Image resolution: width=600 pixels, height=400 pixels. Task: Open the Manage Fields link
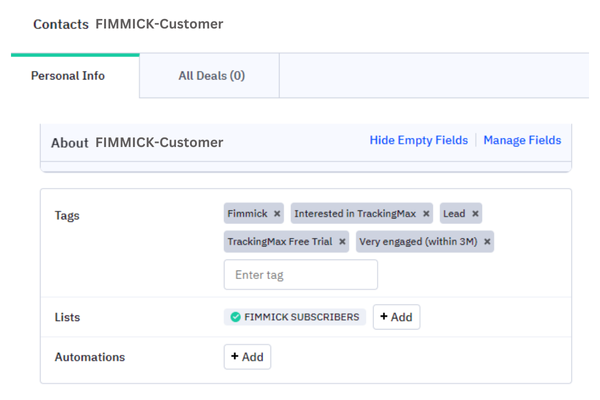click(x=522, y=140)
